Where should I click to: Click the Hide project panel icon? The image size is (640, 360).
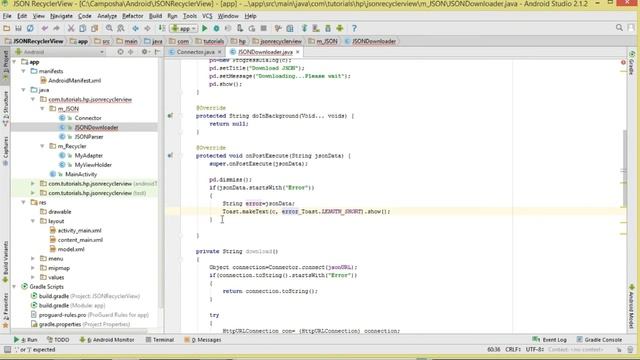tap(157, 52)
